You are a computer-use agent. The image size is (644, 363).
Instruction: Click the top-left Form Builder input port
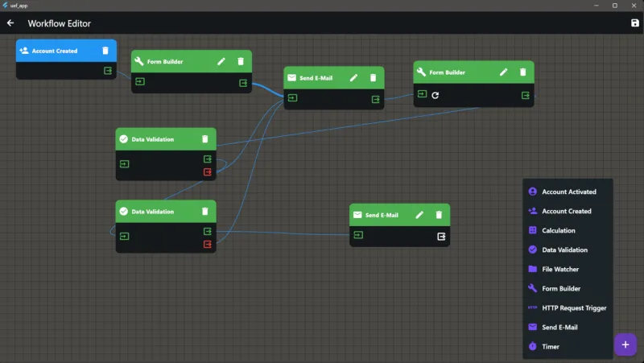pyautogui.click(x=140, y=81)
